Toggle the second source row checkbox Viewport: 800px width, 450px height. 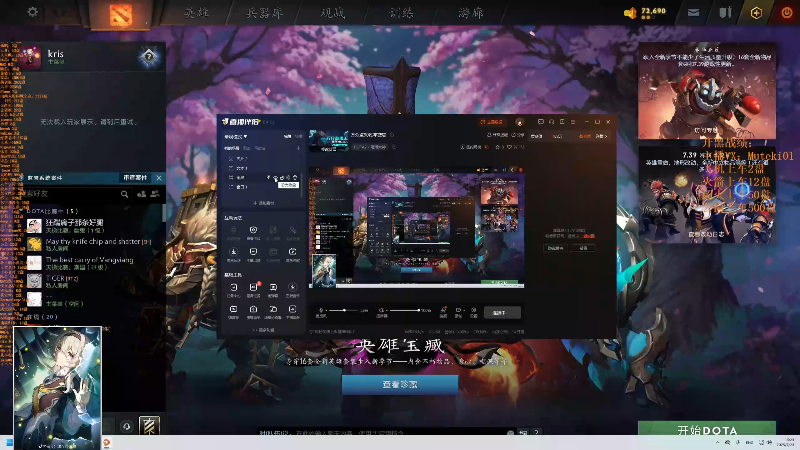coord(231,168)
